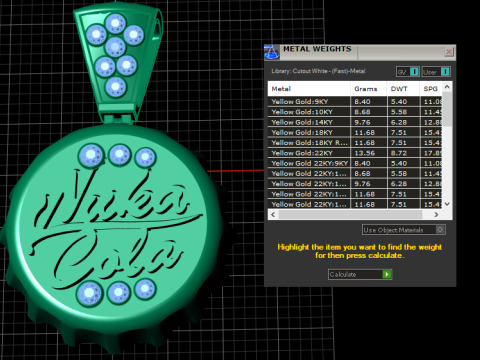Click the Calculate button
The width and height of the screenshot is (480, 360).
click(360, 274)
